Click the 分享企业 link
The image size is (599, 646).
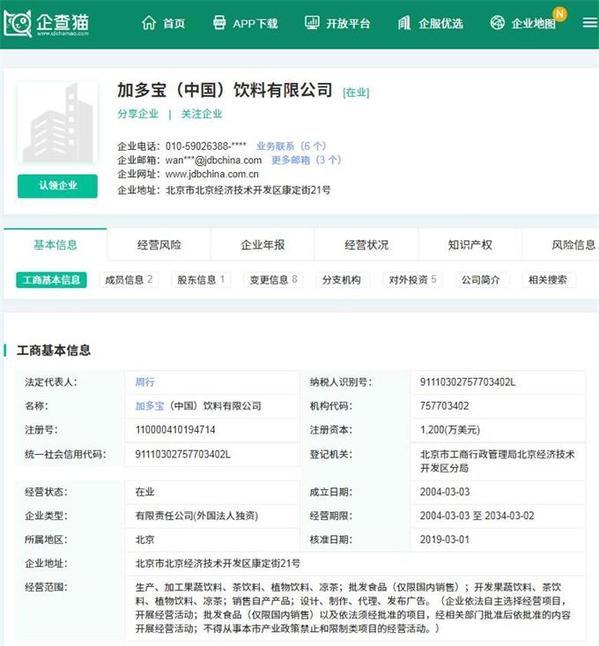(138, 114)
